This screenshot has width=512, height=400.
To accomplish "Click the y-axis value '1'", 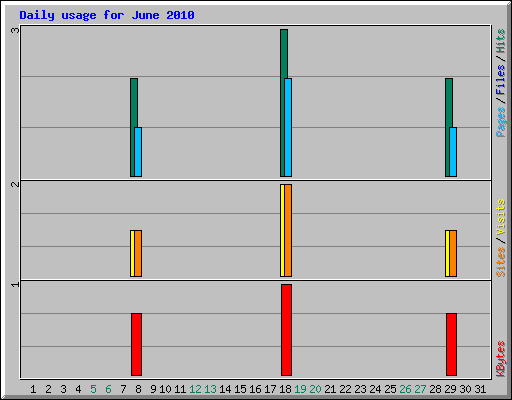I will tap(15, 284).
